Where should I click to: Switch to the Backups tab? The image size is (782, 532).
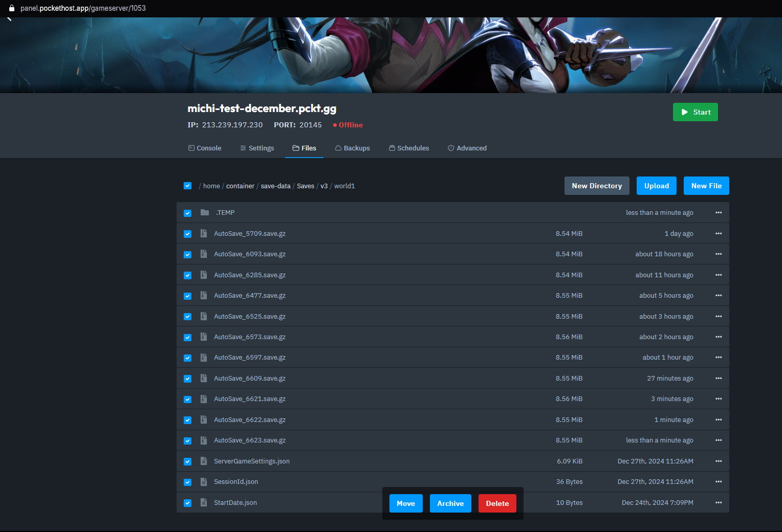click(x=352, y=148)
